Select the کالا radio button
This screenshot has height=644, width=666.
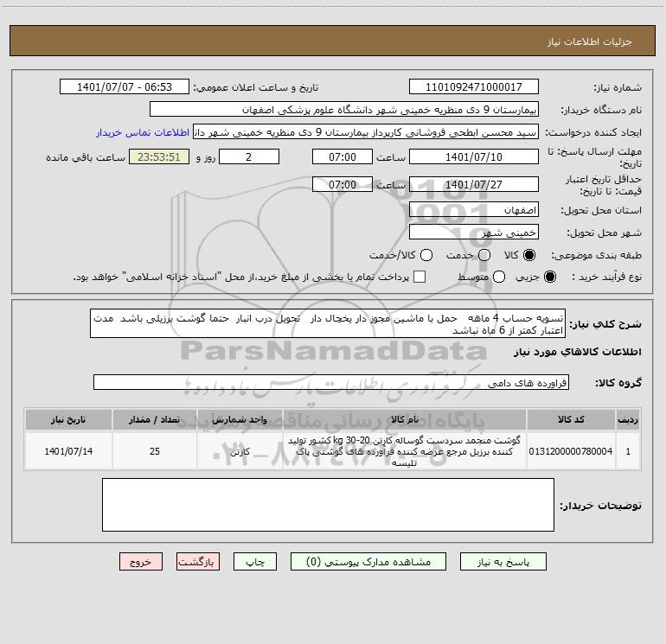[529, 255]
